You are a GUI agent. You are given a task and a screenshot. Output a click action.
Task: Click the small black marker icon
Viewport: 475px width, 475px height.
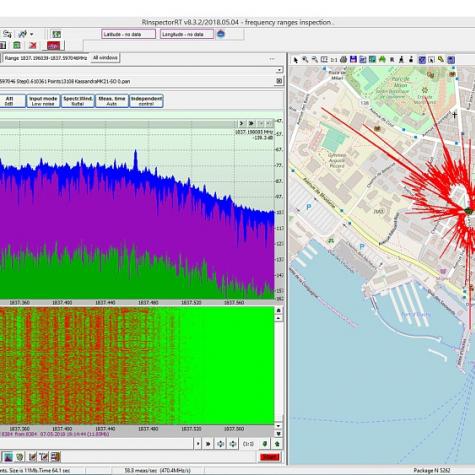[x=392, y=60]
